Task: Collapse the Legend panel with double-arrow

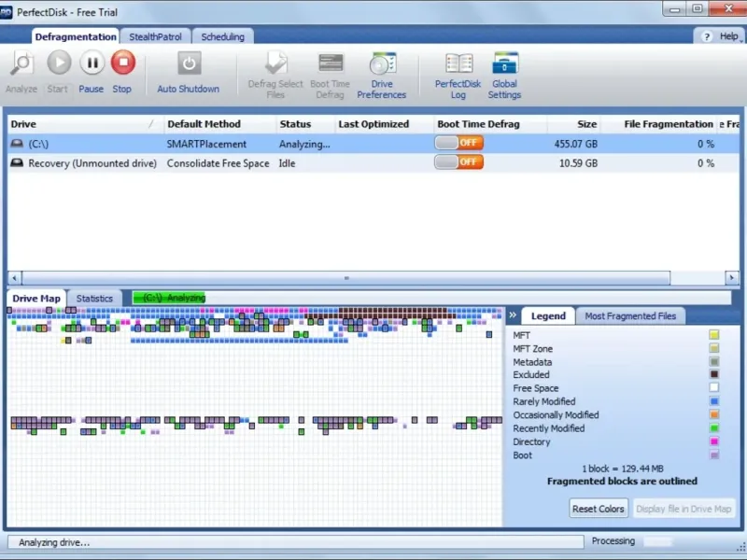Action: tap(512, 315)
